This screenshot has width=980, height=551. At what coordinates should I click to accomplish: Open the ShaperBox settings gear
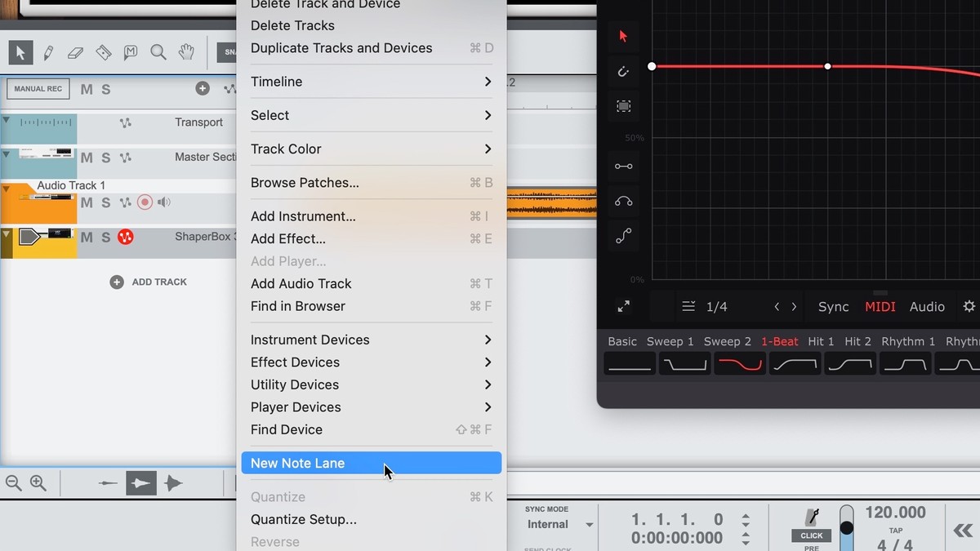[x=969, y=306]
